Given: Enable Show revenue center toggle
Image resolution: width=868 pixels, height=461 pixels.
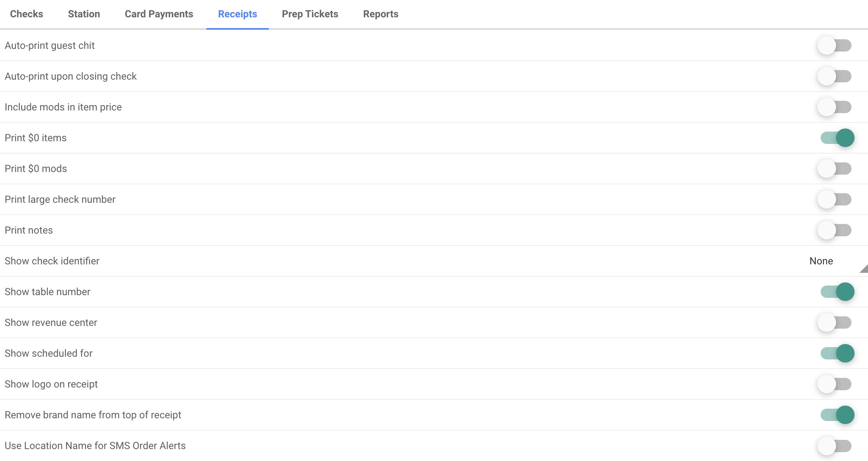Looking at the screenshot, I should 834,322.
